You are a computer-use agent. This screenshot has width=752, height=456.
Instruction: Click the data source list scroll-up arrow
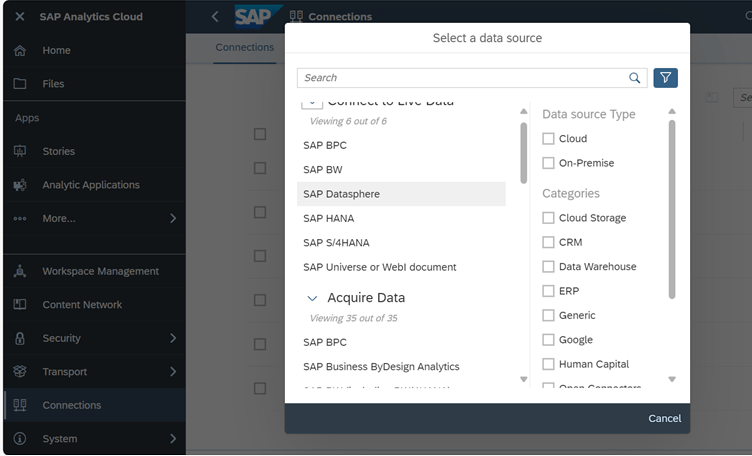coord(524,111)
